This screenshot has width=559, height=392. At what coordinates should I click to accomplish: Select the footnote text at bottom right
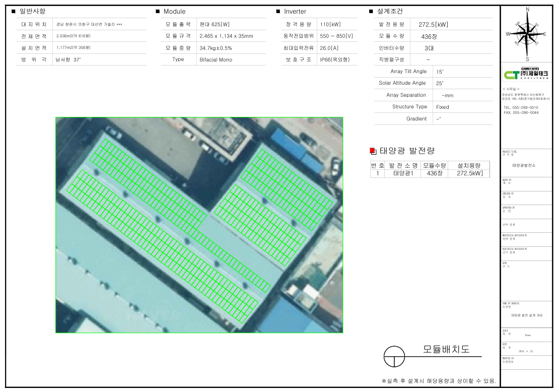[x=439, y=380]
